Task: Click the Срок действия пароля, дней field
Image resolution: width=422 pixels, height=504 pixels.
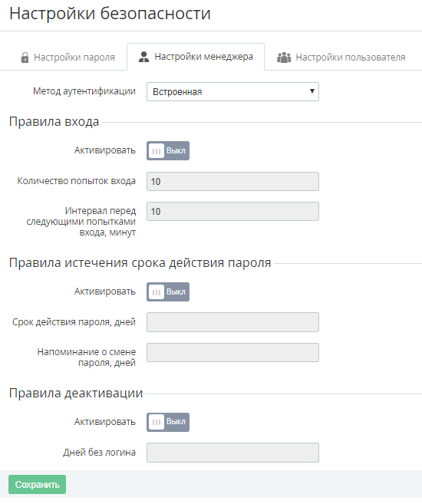Action: click(232, 322)
